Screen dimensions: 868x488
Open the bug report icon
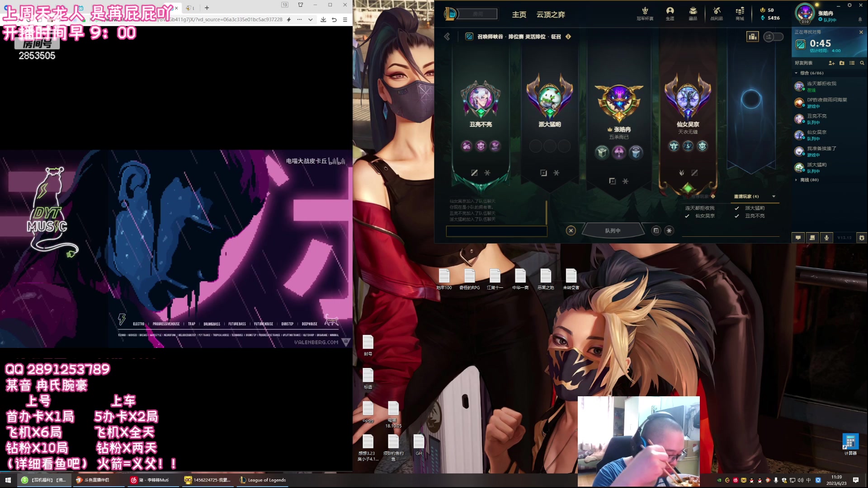862,238
